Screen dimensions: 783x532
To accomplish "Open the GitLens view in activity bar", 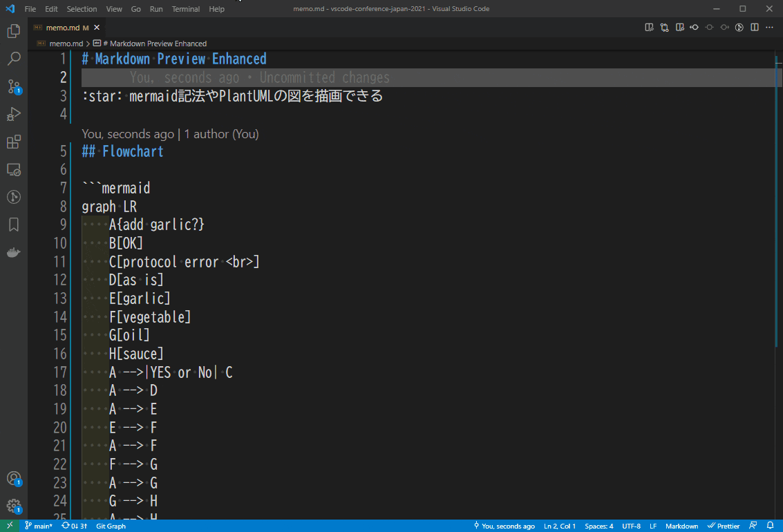I will coord(14,197).
